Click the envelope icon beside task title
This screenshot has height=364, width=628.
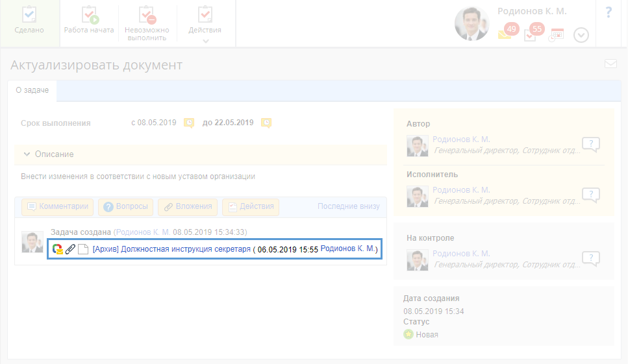pyautogui.click(x=610, y=64)
